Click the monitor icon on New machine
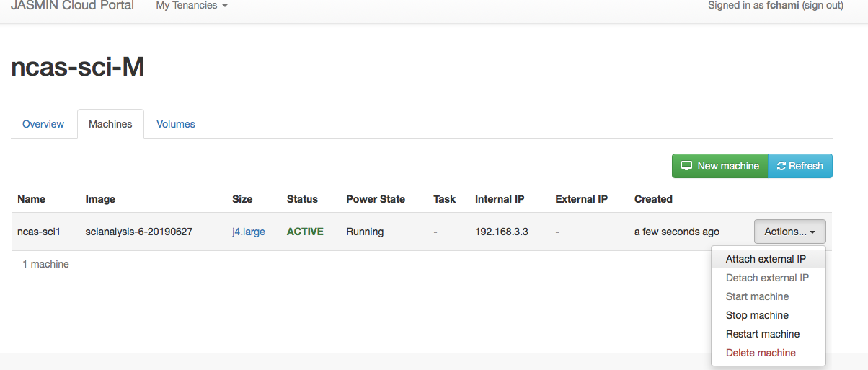Viewport: 868px width, 370px height. [687, 166]
